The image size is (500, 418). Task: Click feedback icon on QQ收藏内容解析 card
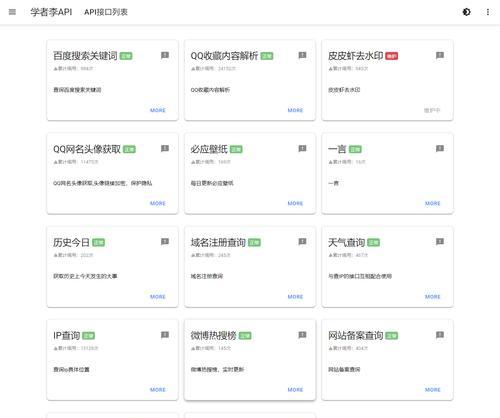coord(302,55)
